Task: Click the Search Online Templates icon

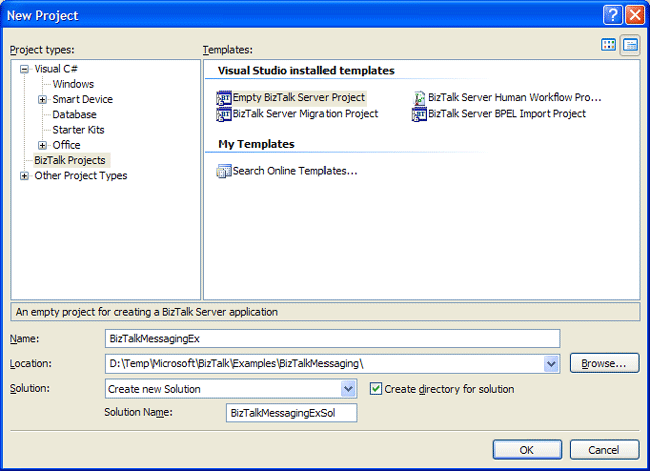Action: coord(223,171)
